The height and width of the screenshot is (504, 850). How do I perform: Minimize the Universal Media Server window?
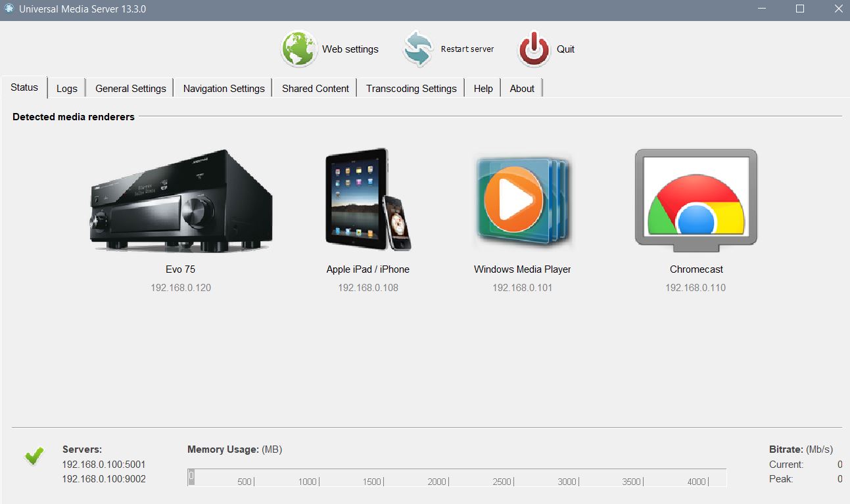762,9
